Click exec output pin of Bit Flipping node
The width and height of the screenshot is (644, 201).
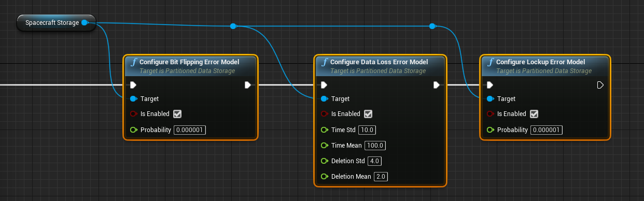[x=247, y=85]
